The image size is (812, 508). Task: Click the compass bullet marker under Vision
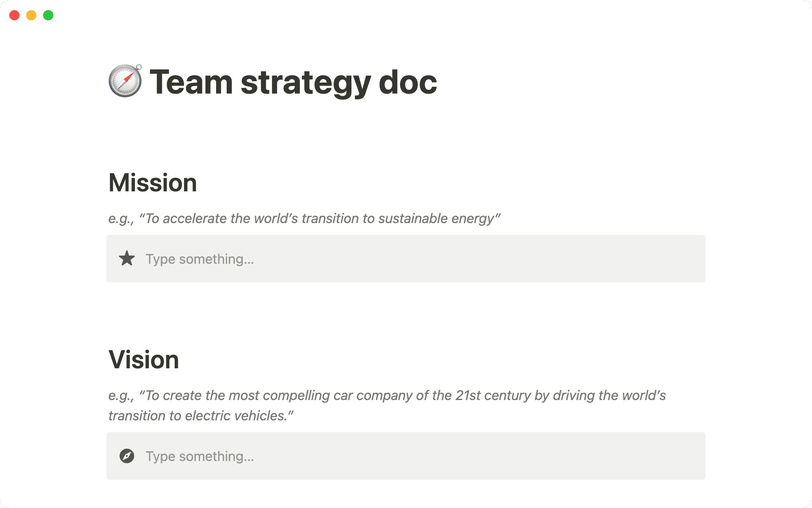click(x=126, y=456)
